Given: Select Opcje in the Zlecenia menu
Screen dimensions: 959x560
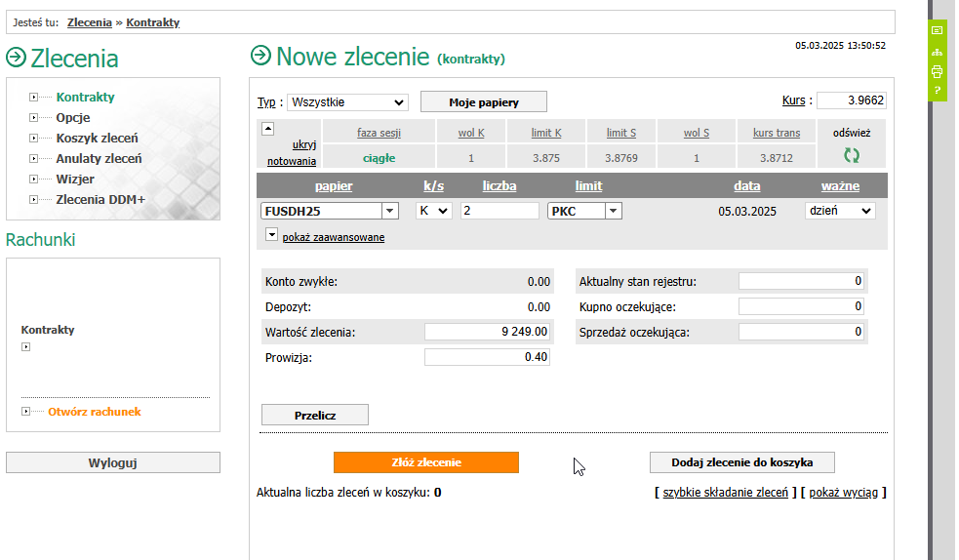Looking at the screenshot, I should [73, 118].
